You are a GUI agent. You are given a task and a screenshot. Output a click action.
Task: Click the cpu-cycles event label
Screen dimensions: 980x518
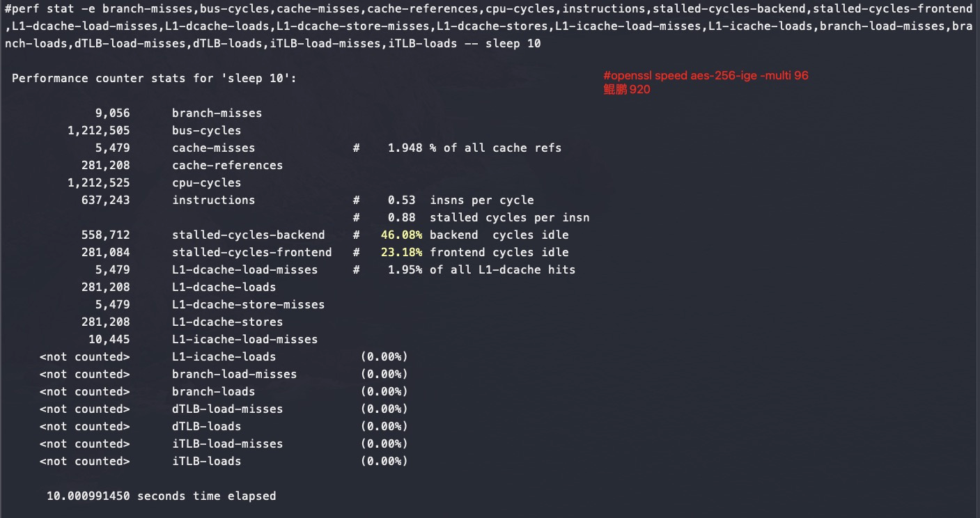coord(206,182)
